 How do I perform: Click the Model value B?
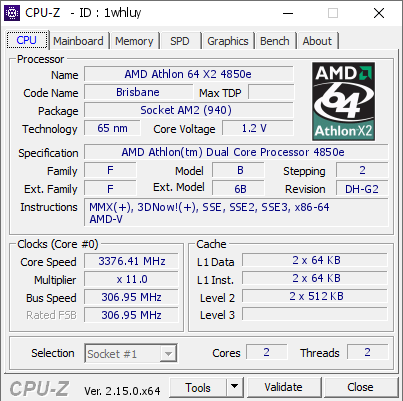click(238, 170)
